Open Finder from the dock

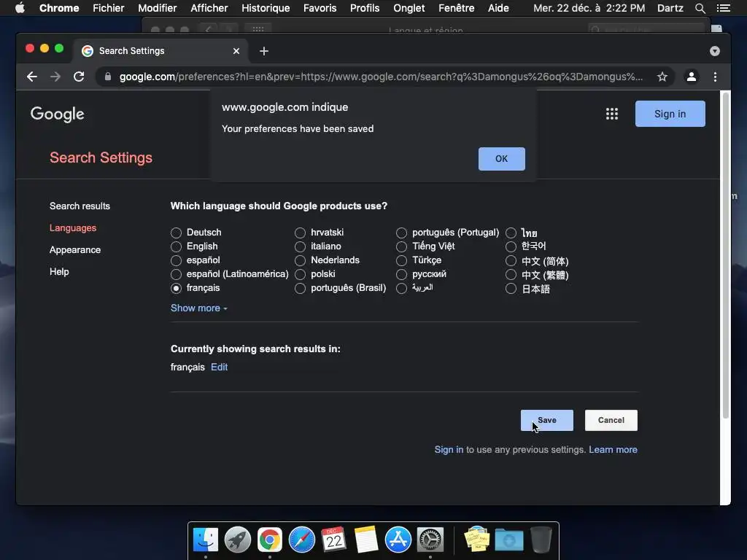click(x=206, y=540)
